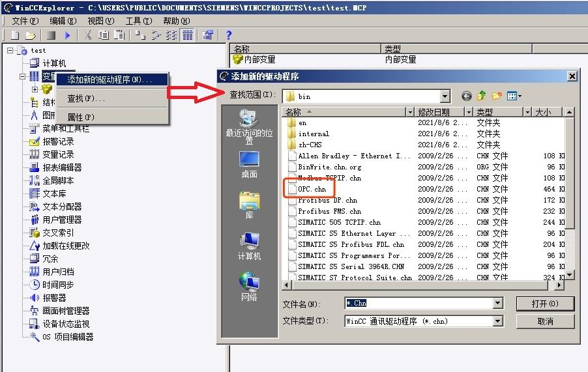Viewport: 588px width, 372px height.
Task: Click the blue Help question mark icon
Action: (x=229, y=35)
